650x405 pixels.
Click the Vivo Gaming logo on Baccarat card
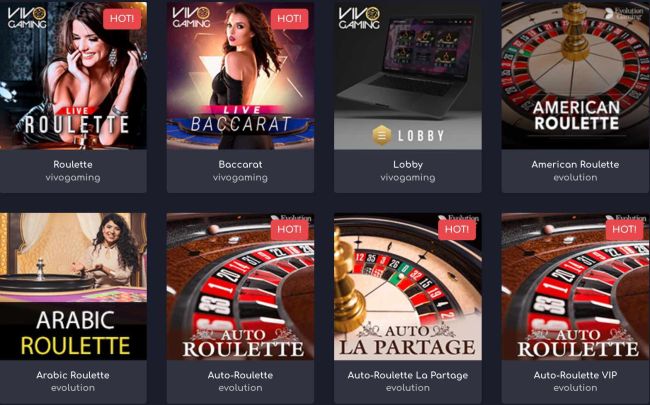tap(192, 18)
